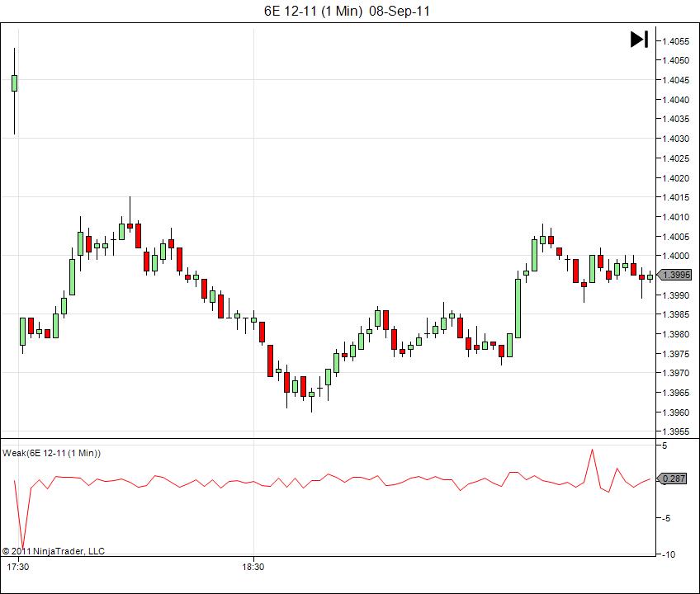700x594 pixels.
Task: Click the 1.3985 price axis label
Action: click(x=675, y=314)
